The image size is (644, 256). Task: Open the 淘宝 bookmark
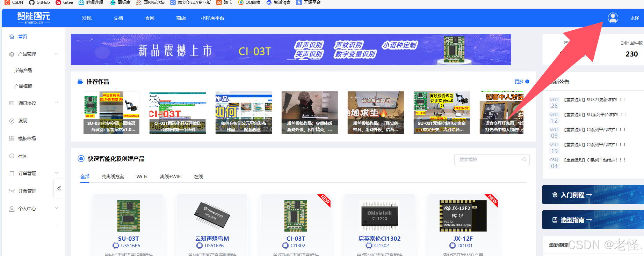click(224, 2)
